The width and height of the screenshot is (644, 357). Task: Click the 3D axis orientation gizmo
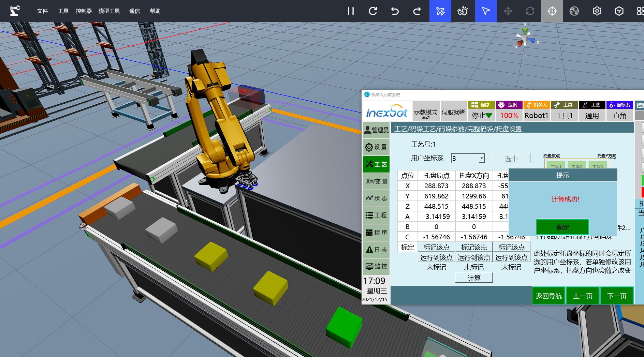[x=525, y=38]
